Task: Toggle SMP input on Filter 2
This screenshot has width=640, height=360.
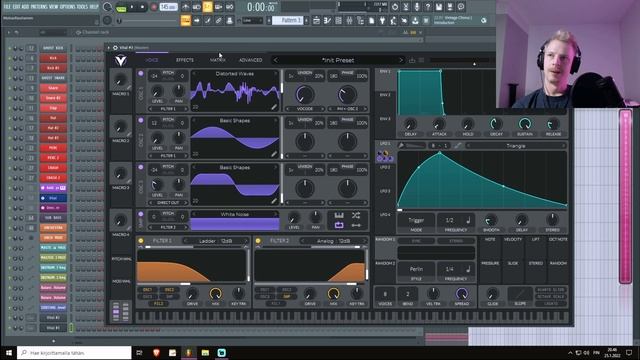Action: click(x=287, y=297)
